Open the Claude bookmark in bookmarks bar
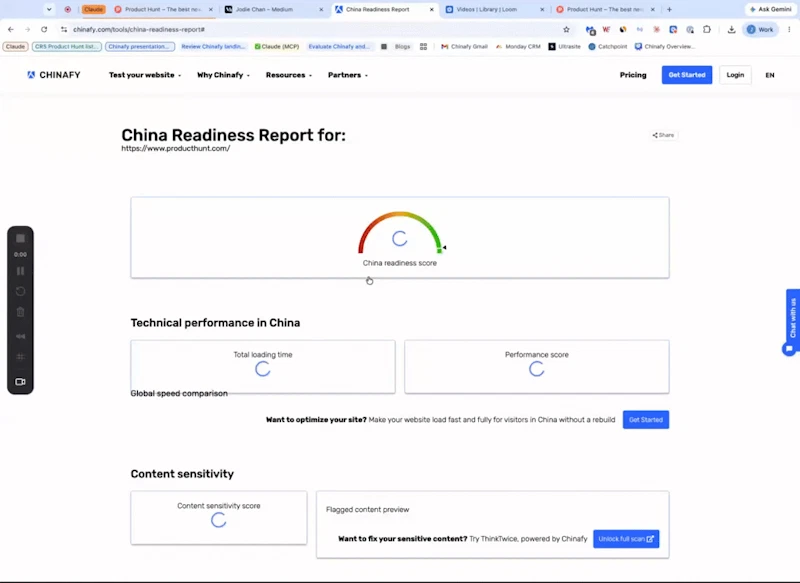The width and height of the screenshot is (800, 583). coord(15,46)
